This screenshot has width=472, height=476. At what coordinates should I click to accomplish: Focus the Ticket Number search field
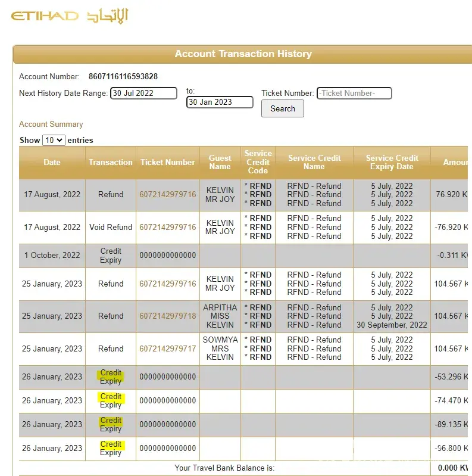pos(354,93)
